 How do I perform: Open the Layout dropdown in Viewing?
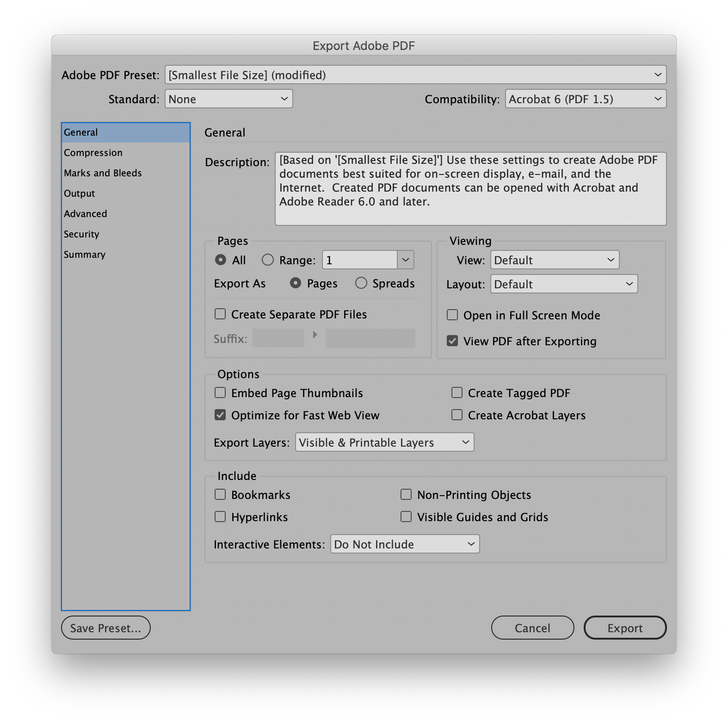pyautogui.click(x=564, y=284)
